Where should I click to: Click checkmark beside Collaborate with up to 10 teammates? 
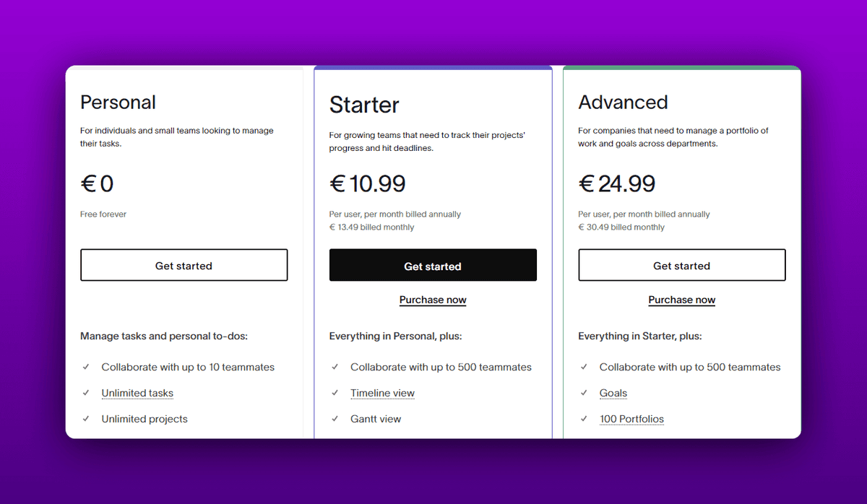click(x=86, y=367)
